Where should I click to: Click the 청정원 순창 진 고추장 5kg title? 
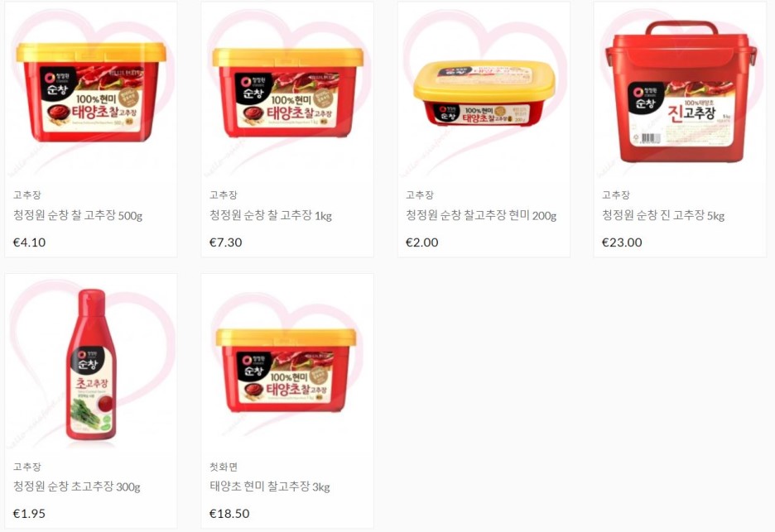[662, 215]
